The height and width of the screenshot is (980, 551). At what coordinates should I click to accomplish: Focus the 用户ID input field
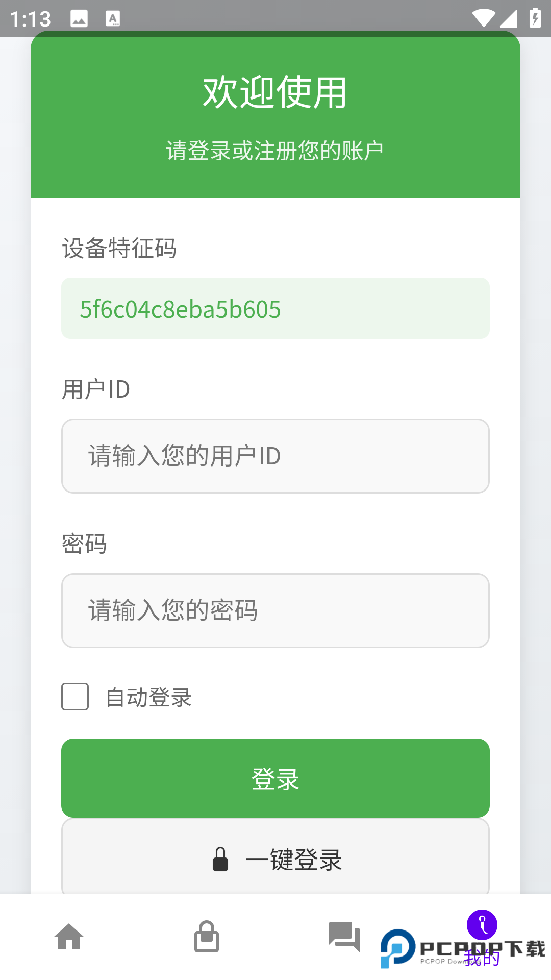point(275,456)
